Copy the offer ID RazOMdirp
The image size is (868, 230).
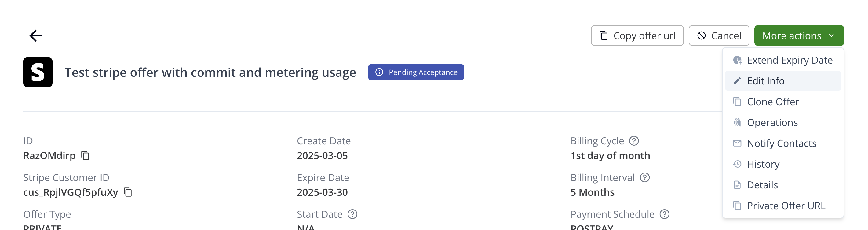(85, 155)
